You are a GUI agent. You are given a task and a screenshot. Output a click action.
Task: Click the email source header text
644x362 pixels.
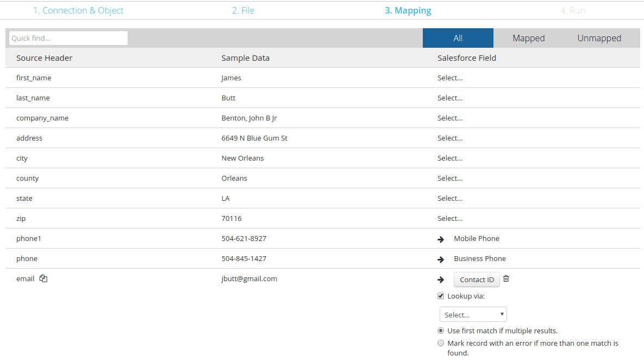pyautogui.click(x=25, y=279)
